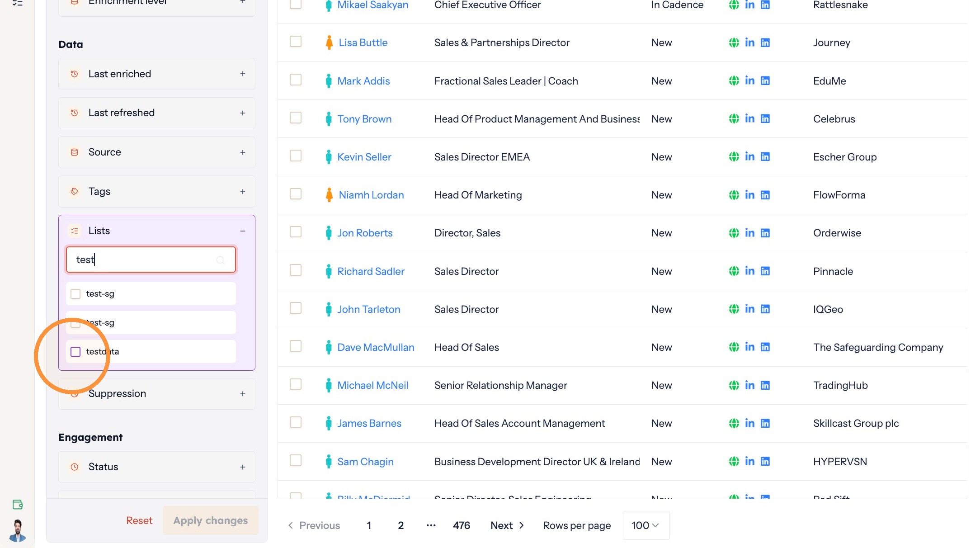Open company LinkedIn icon for Sam Chagin
Image resolution: width=980 pixels, height=548 pixels.
[765, 461]
